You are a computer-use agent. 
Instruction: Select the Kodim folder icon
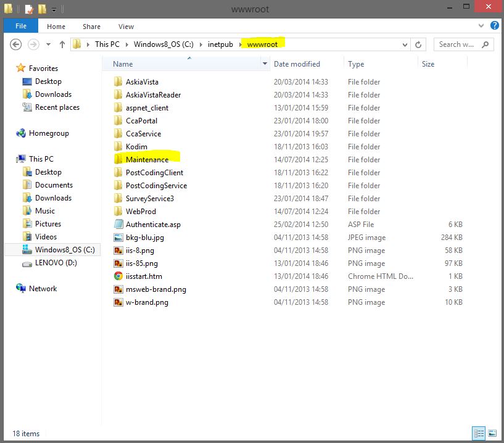click(118, 147)
